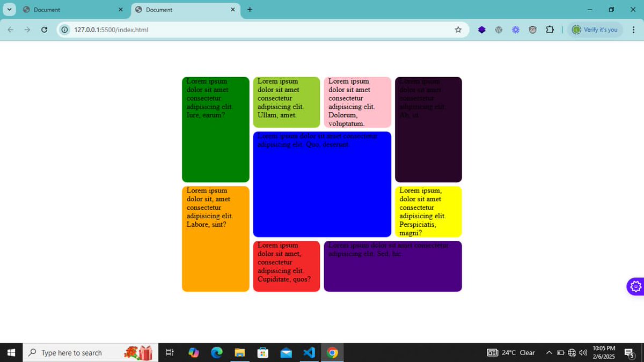Open Microsoft Store from the taskbar

tap(263, 352)
